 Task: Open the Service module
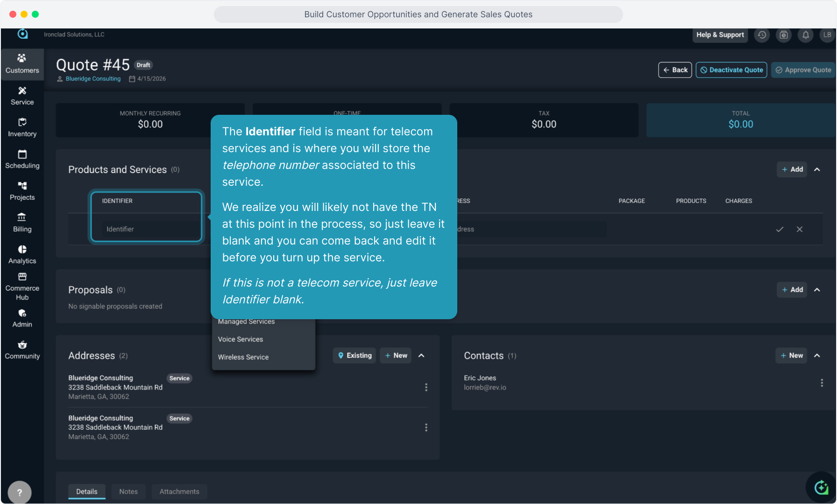click(x=22, y=96)
